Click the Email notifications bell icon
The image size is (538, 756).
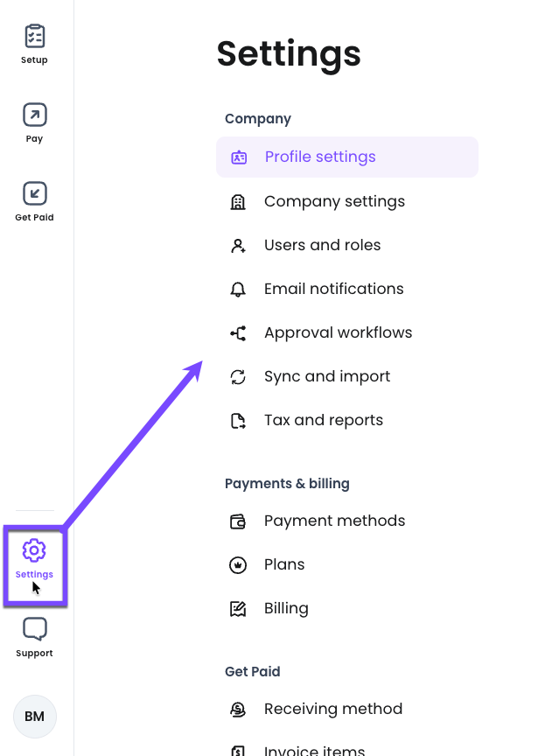click(238, 290)
